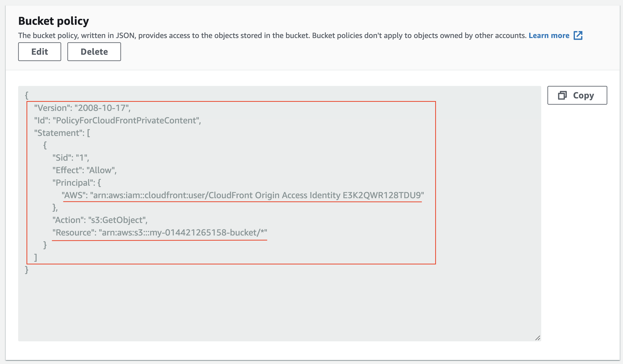Click the AWS CloudFront Origin Access Identity ARN

pos(243,195)
